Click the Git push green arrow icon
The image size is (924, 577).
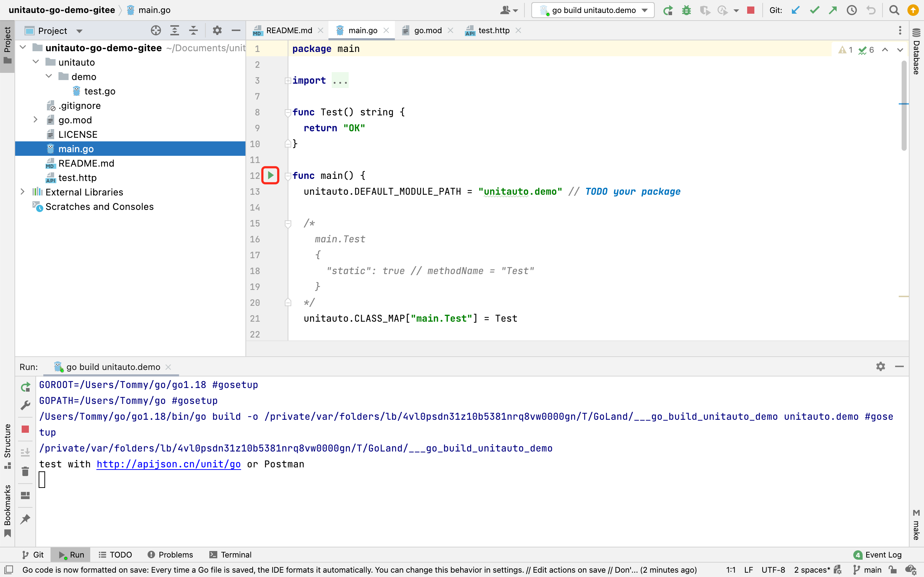[833, 10]
